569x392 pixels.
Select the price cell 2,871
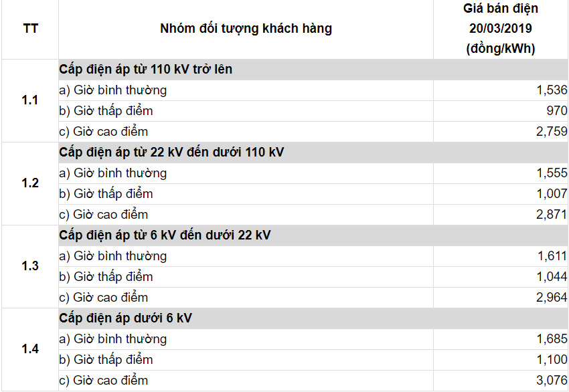point(501,215)
